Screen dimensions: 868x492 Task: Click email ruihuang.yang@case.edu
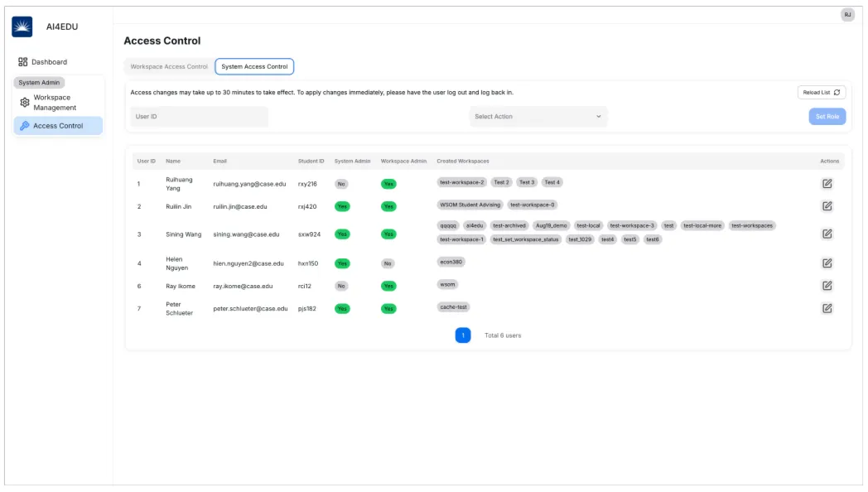(x=249, y=184)
